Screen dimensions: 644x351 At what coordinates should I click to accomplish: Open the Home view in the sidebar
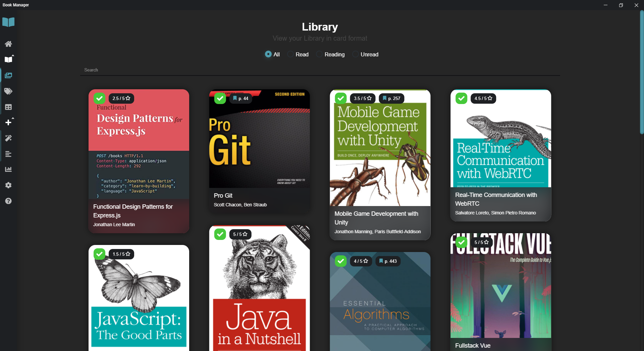click(x=8, y=44)
